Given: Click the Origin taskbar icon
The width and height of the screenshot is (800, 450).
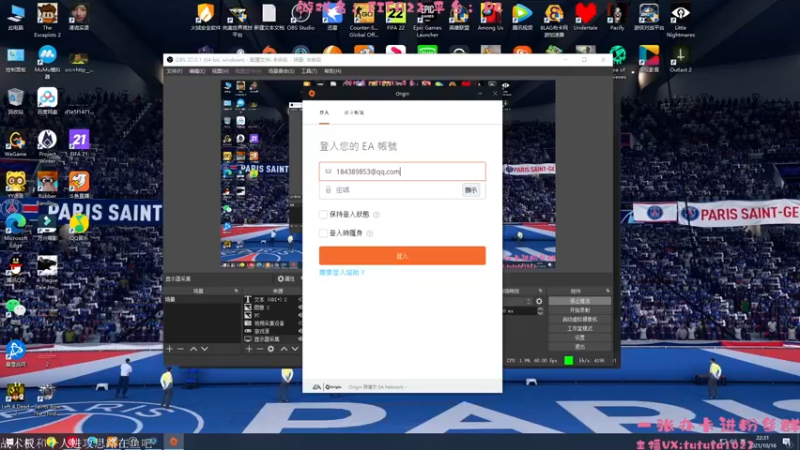Looking at the screenshot, I should coord(173,442).
